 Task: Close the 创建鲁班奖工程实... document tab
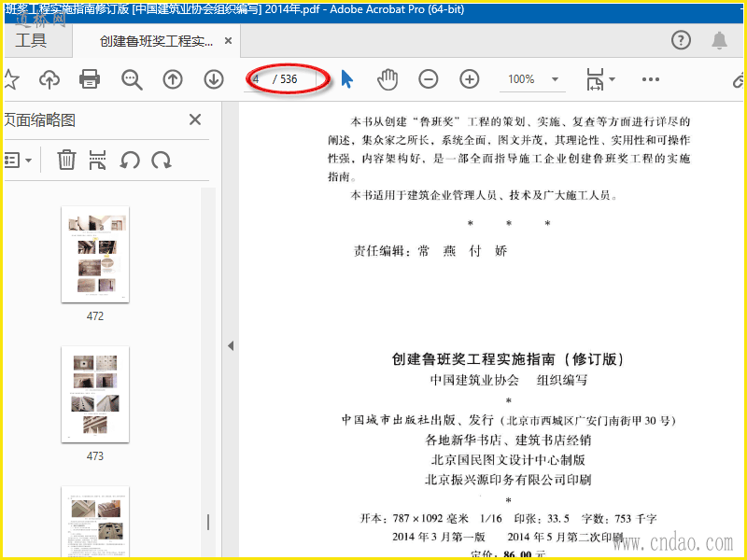(228, 41)
